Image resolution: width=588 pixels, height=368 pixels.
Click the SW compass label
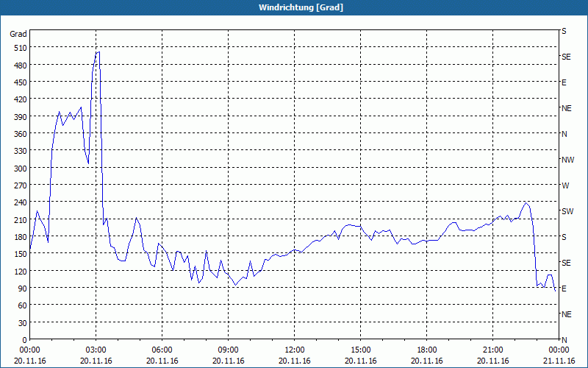[x=567, y=211]
